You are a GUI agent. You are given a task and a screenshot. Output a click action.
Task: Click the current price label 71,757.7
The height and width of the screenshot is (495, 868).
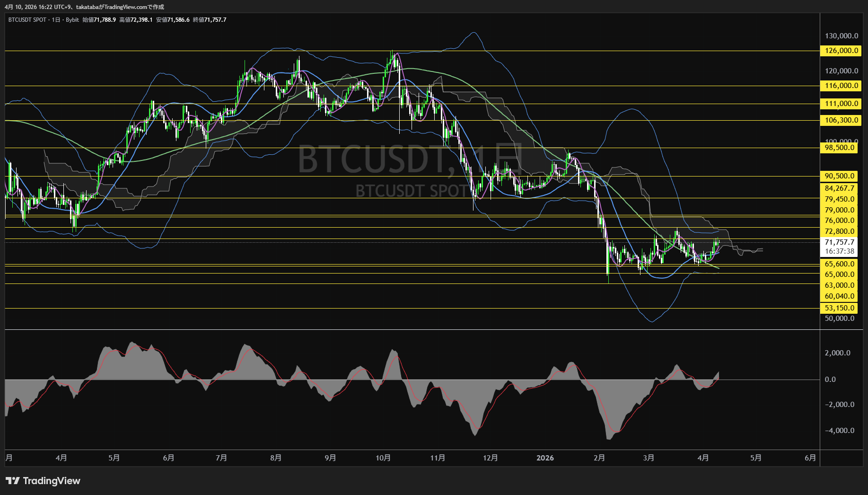point(840,242)
